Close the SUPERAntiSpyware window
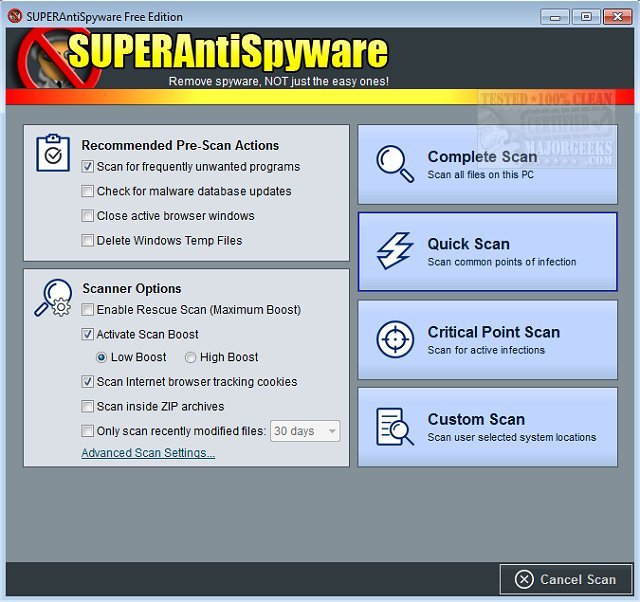Image resolution: width=640 pixels, height=602 pixels. pyautogui.click(x=618, y=17)
